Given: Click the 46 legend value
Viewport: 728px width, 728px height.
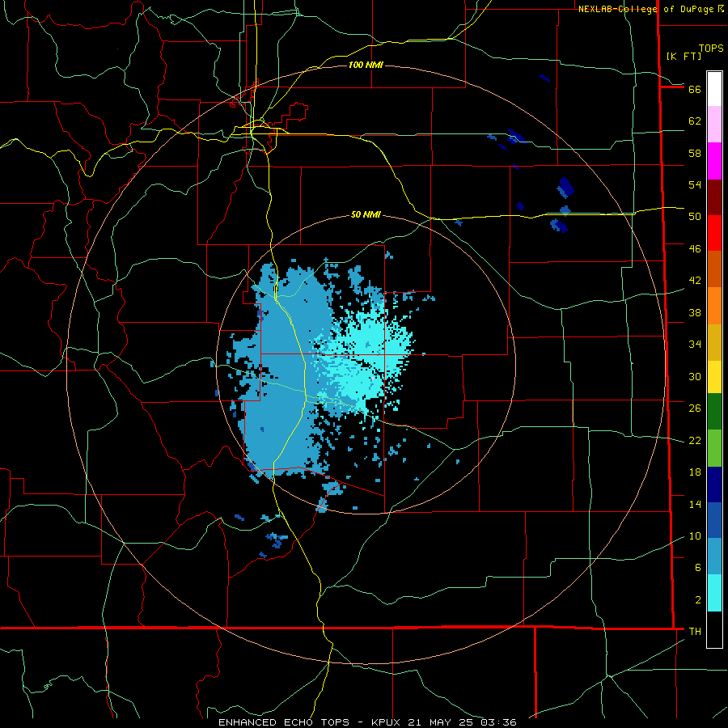Looking at the screenshot, I should [x=695, y=249].
